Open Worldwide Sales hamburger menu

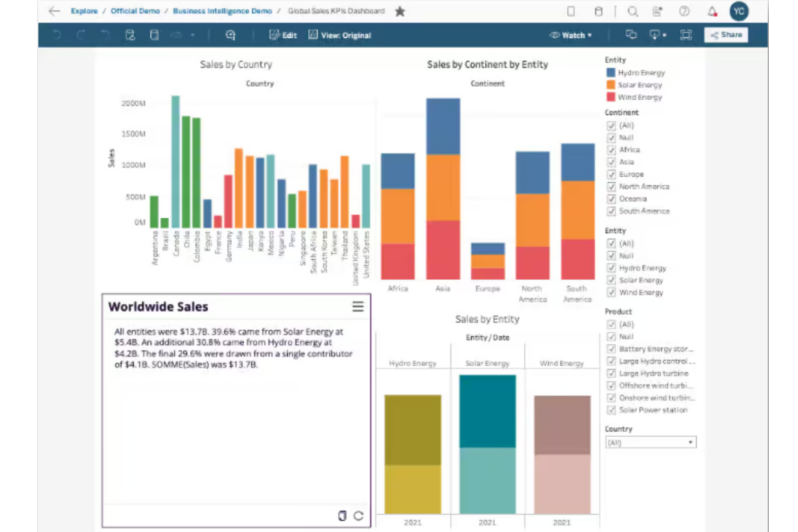click(x=357, y=307)
